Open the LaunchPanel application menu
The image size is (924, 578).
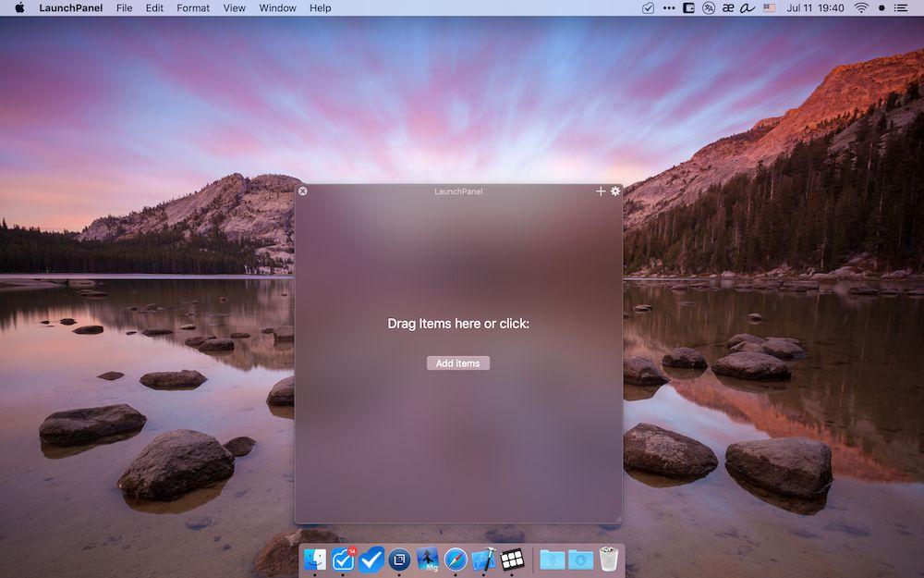tap(71, 8)
